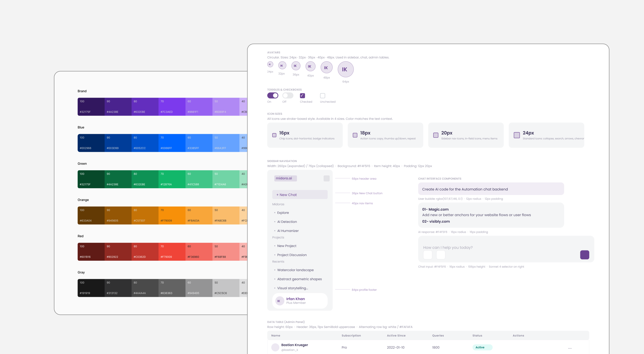Pick the Blue 50 swatch #66A3FF
Screen dimensions: 644x354
pyautogui.click(x=226, y=143)
